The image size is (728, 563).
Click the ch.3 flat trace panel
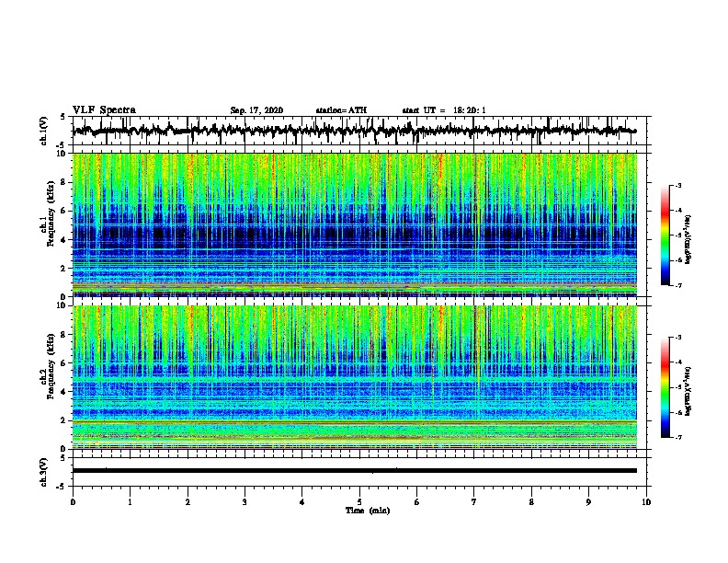359,472
